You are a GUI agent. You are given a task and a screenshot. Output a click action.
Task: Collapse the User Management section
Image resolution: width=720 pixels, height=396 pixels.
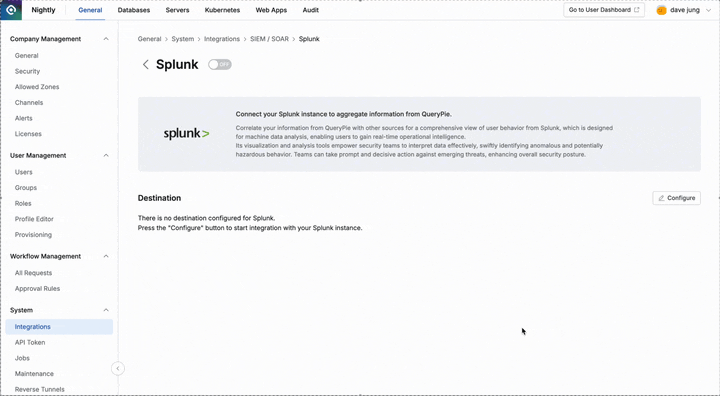106,156
